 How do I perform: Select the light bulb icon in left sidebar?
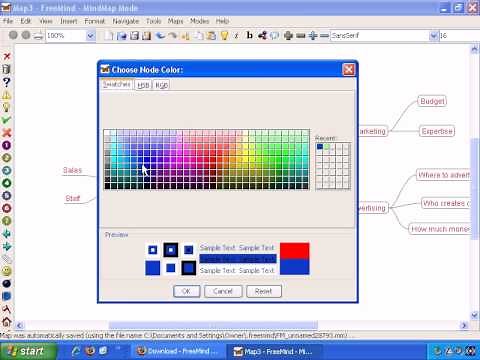pos(7,107)
